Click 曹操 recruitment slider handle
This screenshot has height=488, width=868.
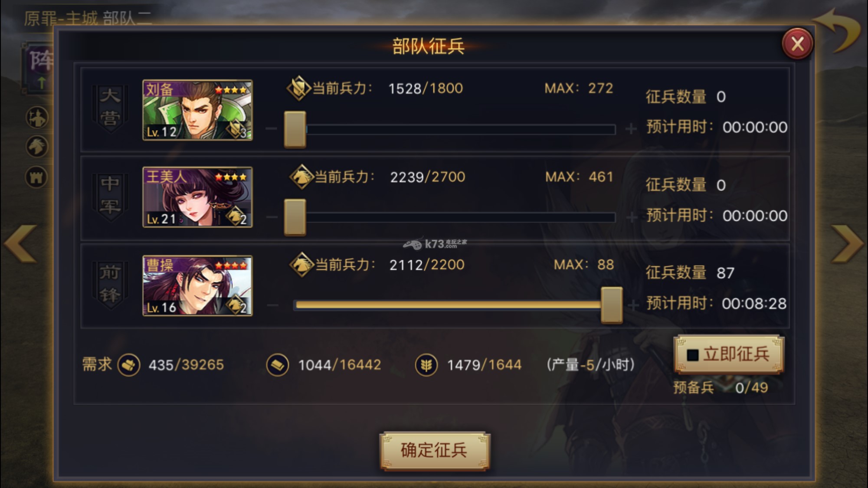612,305
